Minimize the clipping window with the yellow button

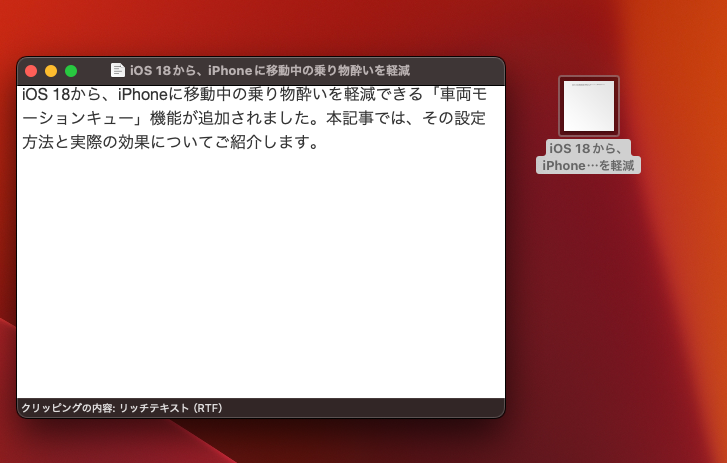coord(51,71)
